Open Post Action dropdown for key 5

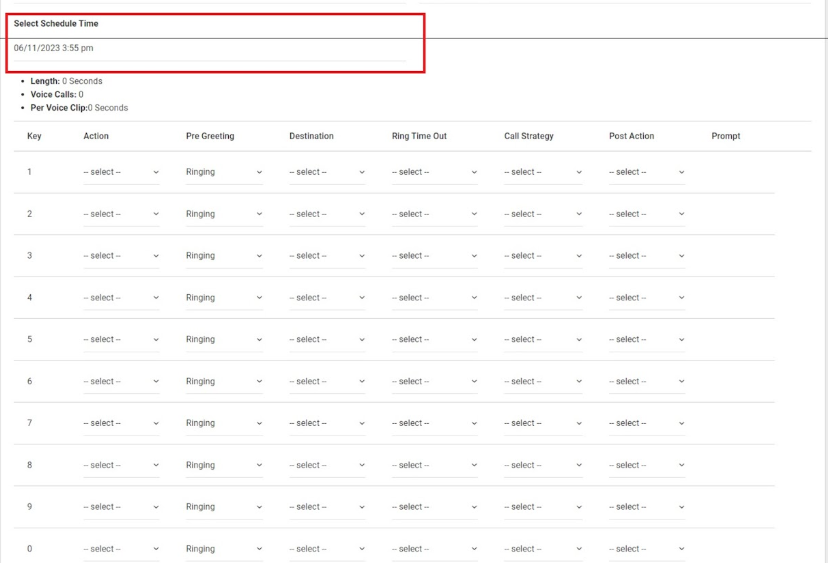(x=647, y=340)
